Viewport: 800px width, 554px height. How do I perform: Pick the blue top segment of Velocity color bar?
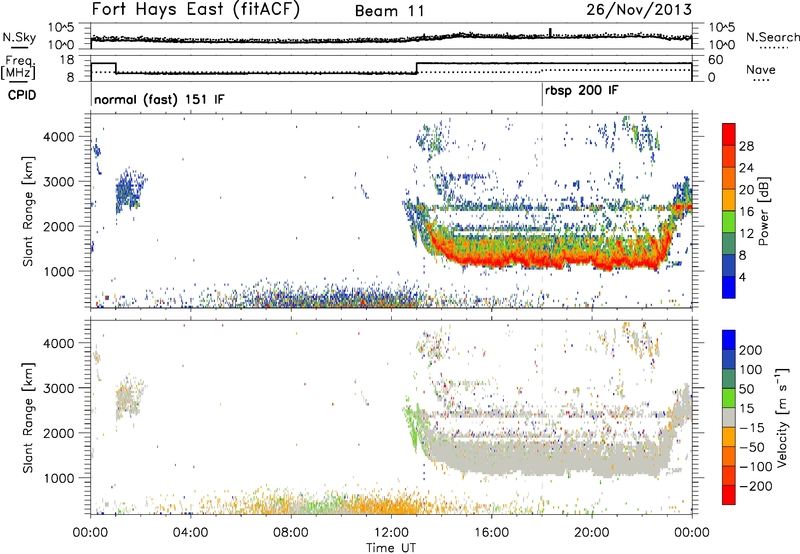tap(729, 340)
